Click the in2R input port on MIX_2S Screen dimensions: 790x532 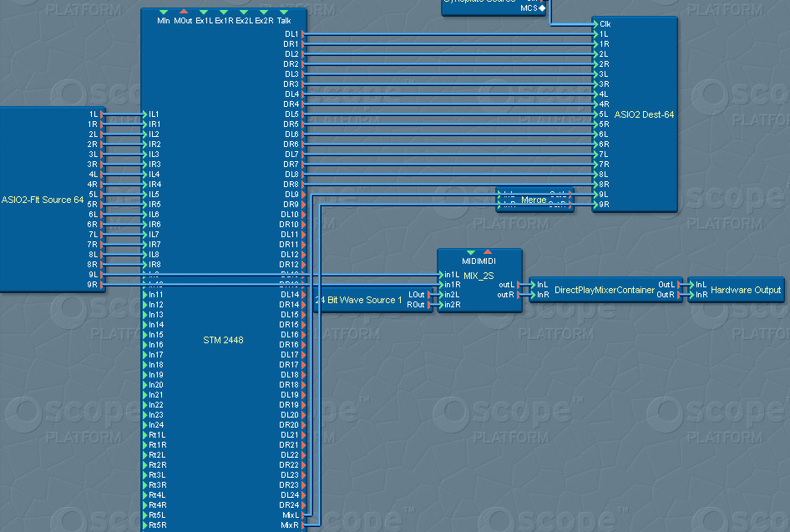(x=441, y=305)
